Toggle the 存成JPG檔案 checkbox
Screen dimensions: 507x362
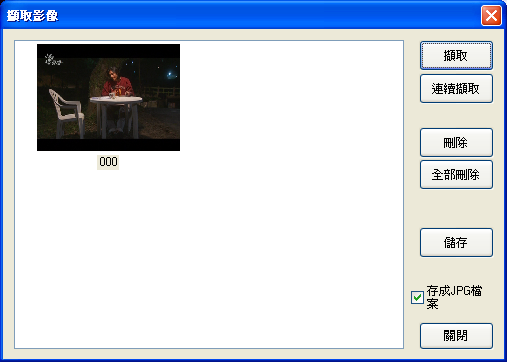417,297
